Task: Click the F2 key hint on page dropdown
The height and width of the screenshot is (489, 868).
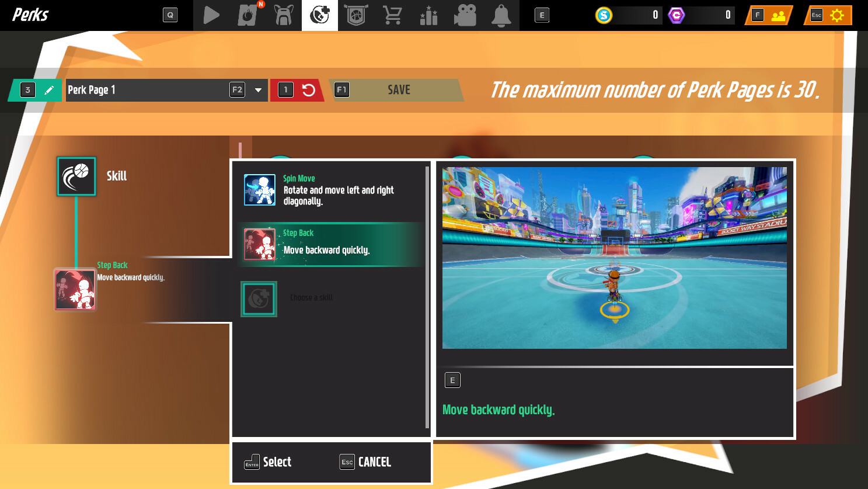Action: (237, 90)
